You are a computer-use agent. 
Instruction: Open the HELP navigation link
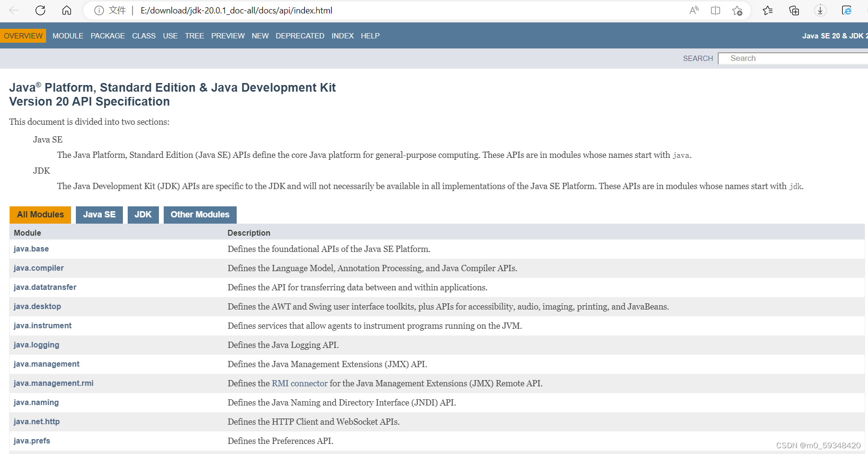click(x=370, y=36)
